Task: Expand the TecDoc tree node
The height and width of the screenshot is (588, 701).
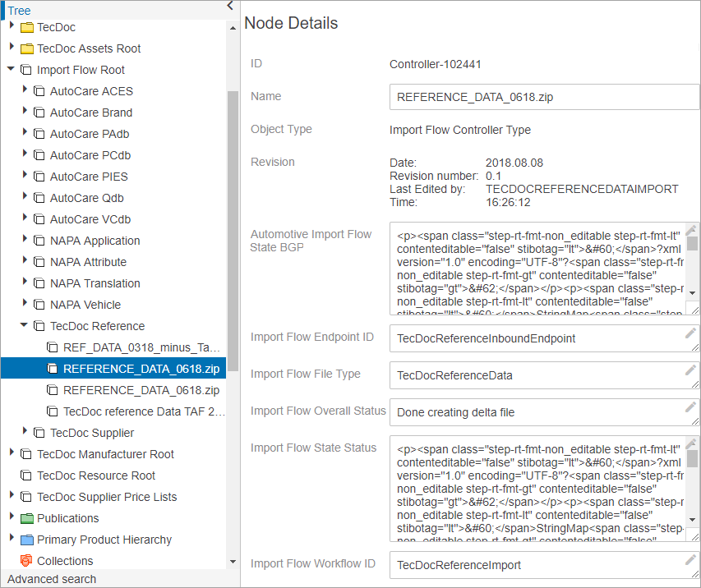Action: click(12, 25)
